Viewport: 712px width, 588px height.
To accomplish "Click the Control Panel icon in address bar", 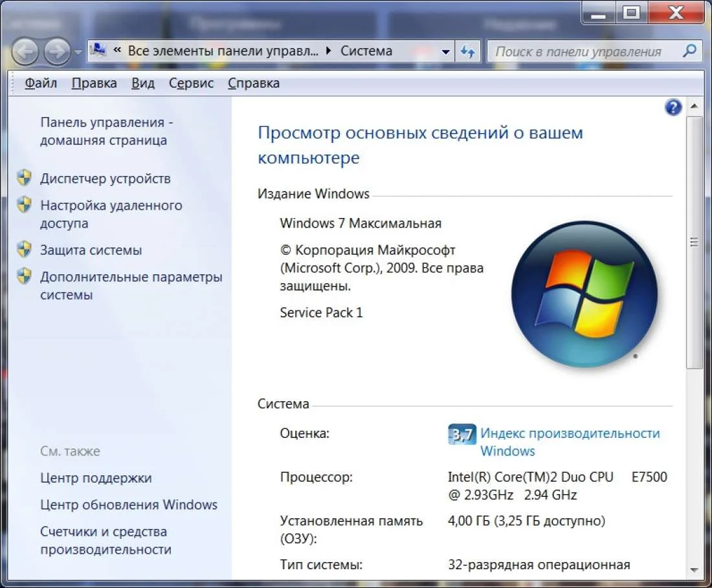I will pos(98,50).
